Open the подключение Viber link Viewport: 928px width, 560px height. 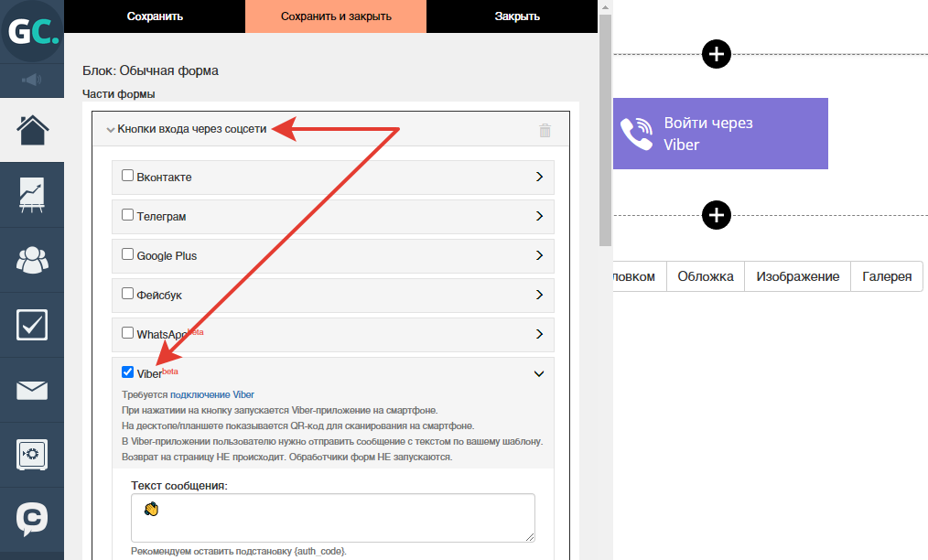[x=212, y=395]
